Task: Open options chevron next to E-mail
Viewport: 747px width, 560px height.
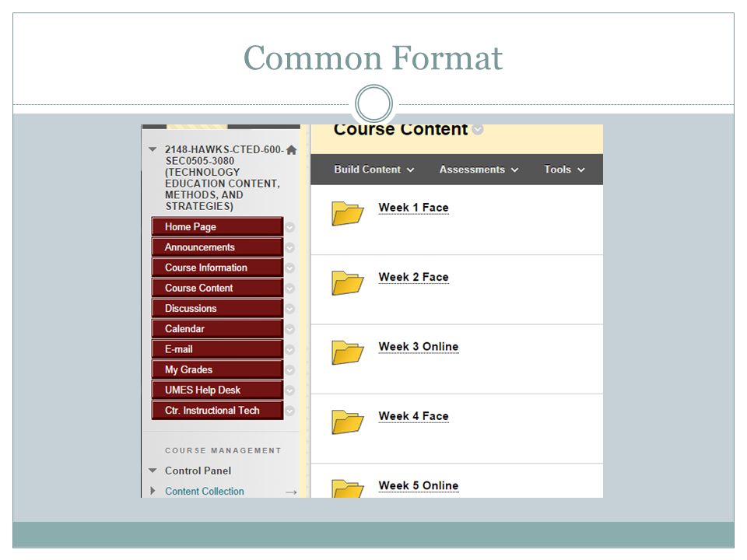Action: point(289,350)
